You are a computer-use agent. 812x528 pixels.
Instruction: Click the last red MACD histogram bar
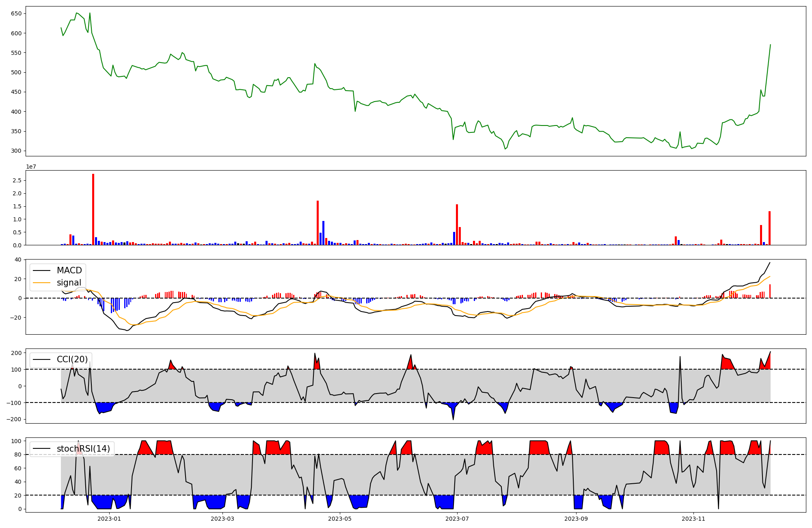[x=770, y=291]
